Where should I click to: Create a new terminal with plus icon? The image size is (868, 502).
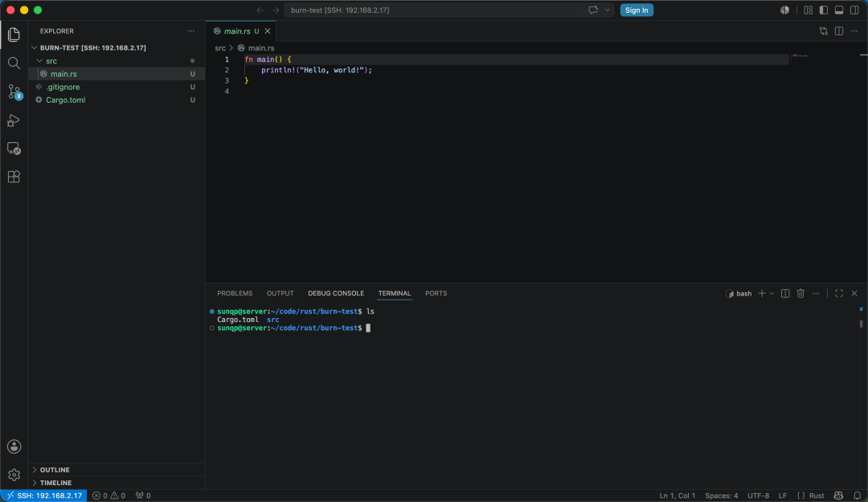pyautogui.click(x=762, y=293)
